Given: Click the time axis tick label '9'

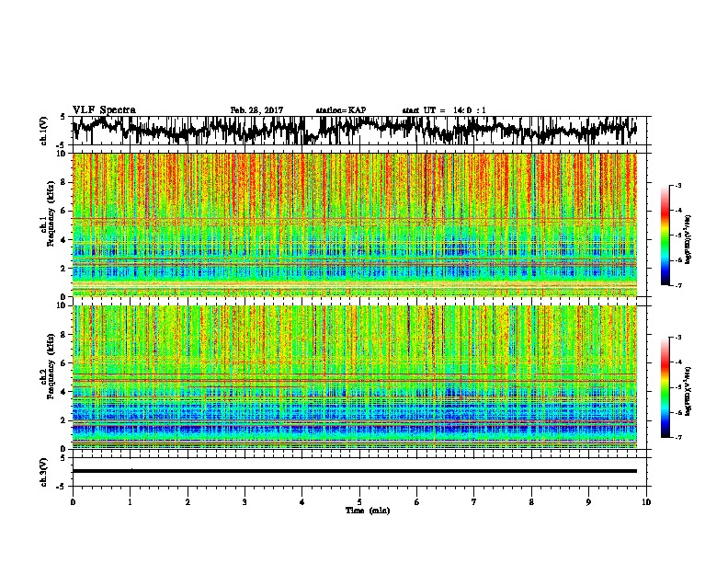Looking at the screenshot, I should [588, 502].
